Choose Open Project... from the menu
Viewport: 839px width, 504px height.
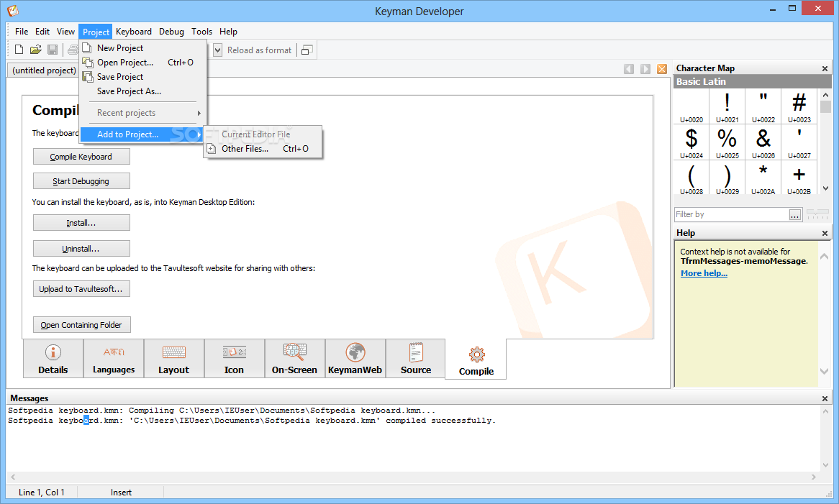[x=143, y=63]
